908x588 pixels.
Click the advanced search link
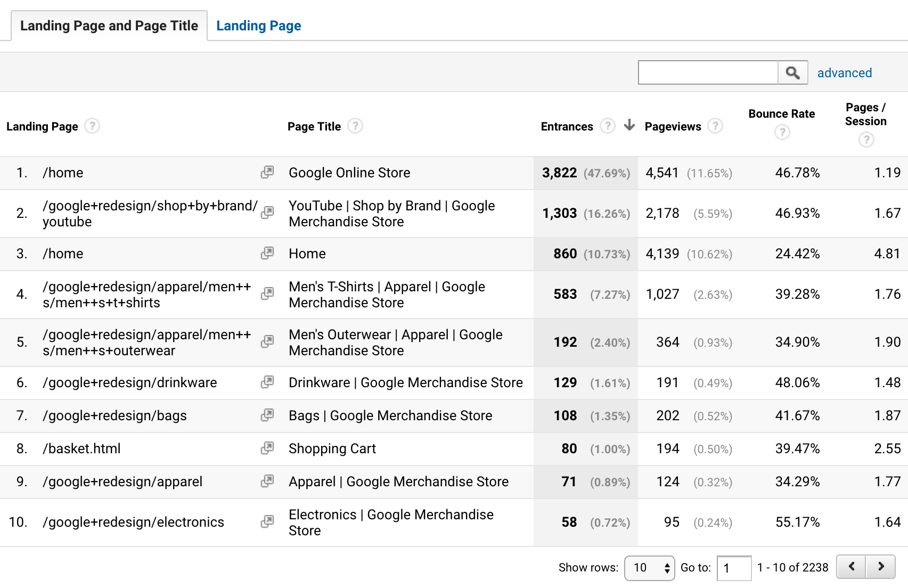845,72
